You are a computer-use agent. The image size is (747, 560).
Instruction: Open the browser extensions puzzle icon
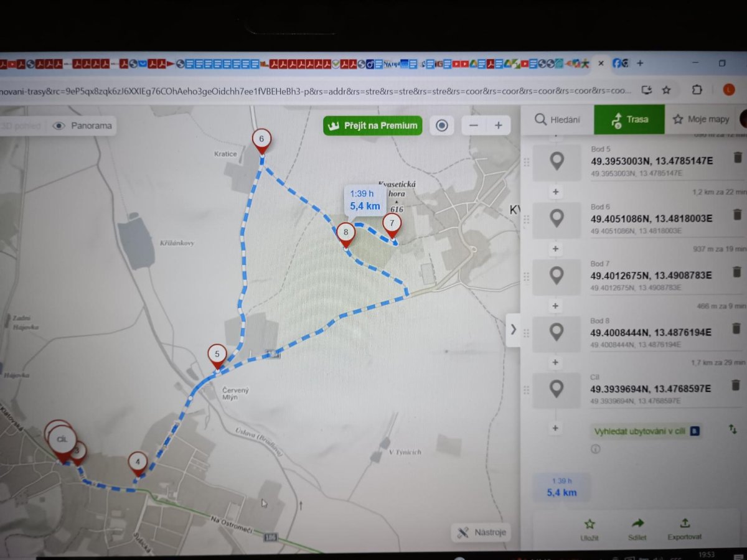697,90
